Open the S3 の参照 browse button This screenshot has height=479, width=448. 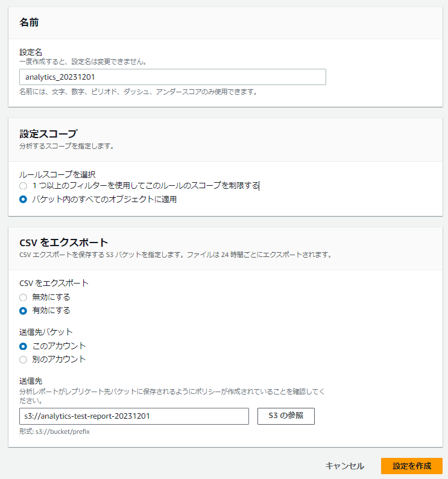tap(286, 416)
